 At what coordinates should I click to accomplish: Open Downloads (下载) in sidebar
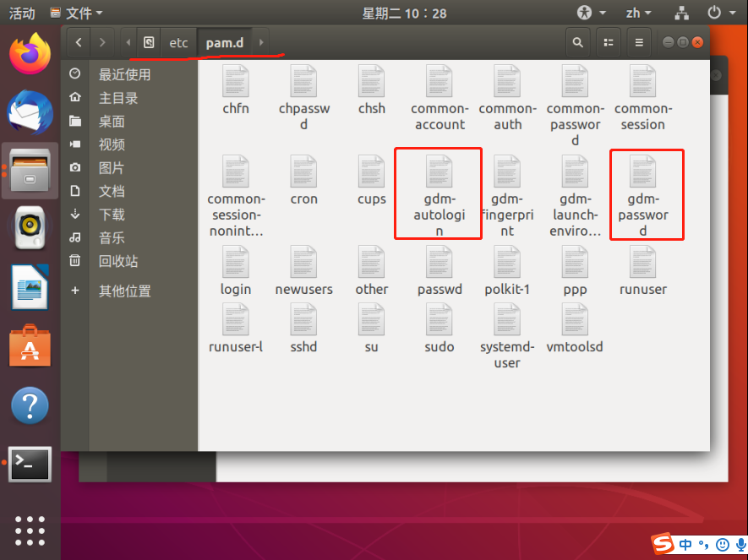coord(112,215)
